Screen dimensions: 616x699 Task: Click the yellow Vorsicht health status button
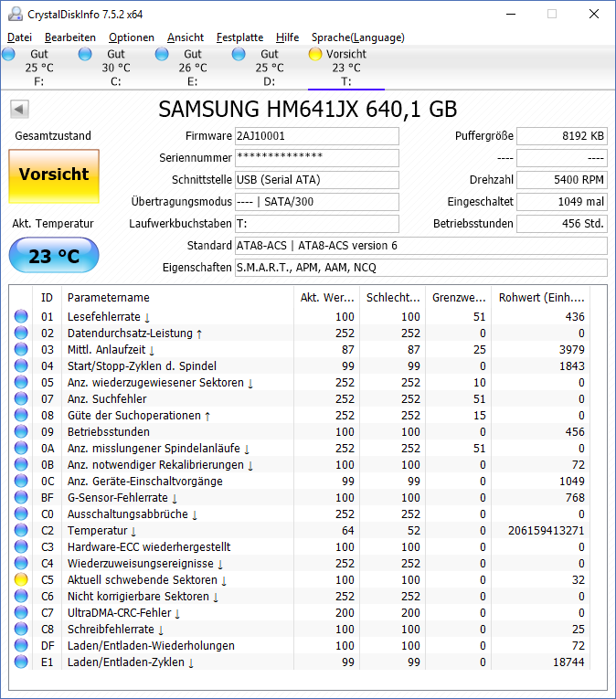pyautogui.click(x=54, y=176)
